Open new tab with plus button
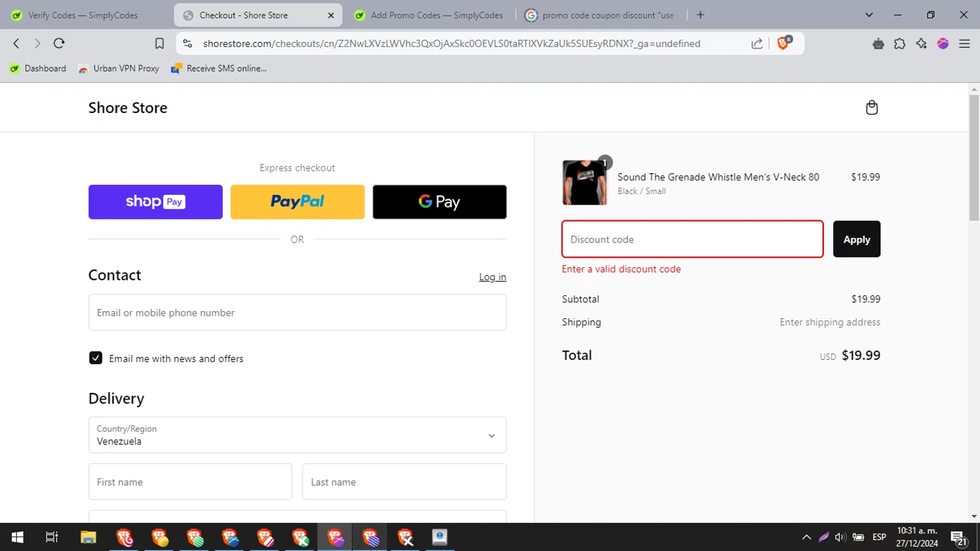 click(x=700, y=14)
